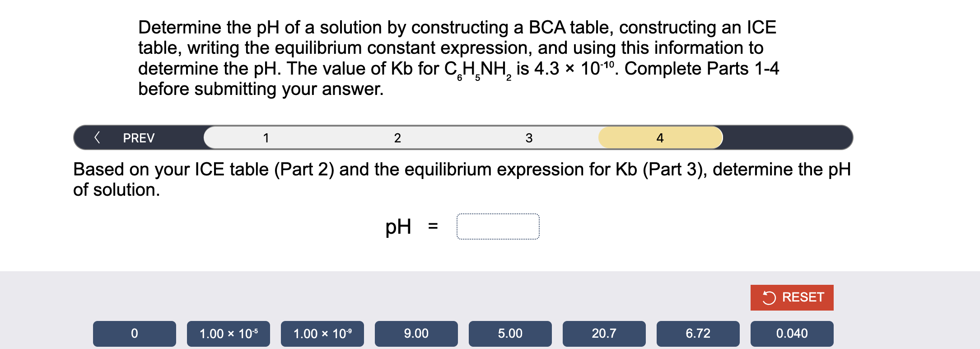
Task: Click the step progress bar
Action: tap(463, 138)
